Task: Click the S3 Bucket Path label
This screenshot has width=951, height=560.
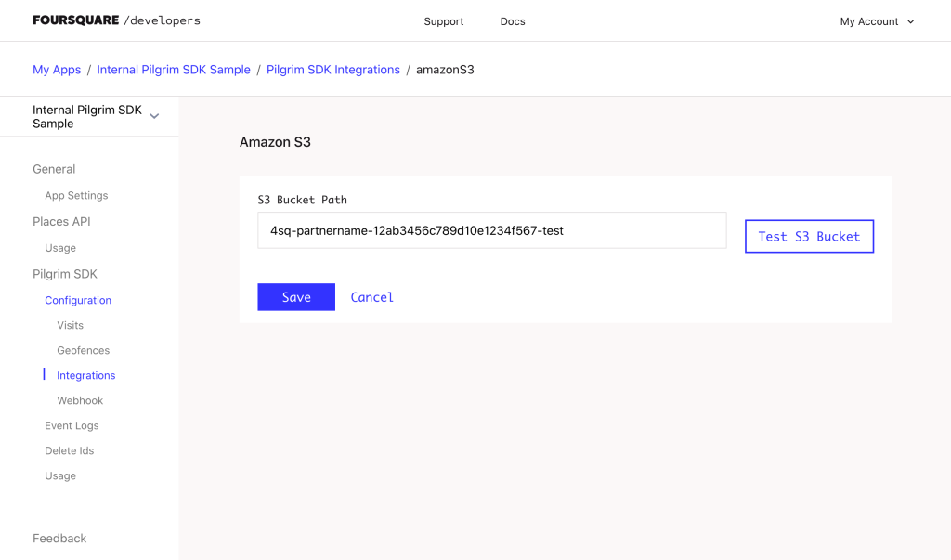Action: point(302,200)
